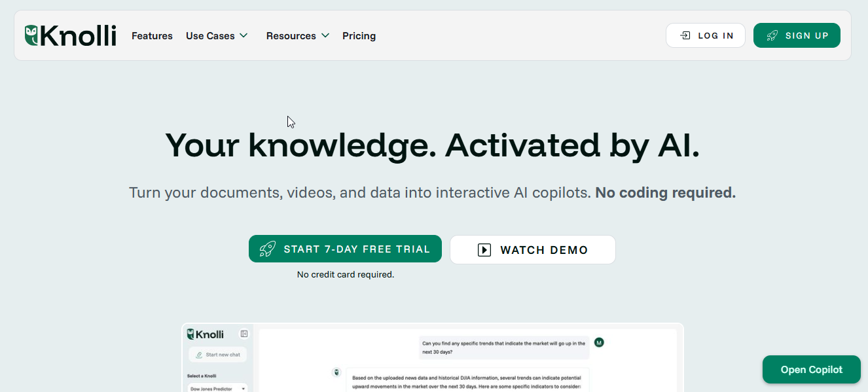
Task: Start the 7-day free trial
Action: [345, 249]
